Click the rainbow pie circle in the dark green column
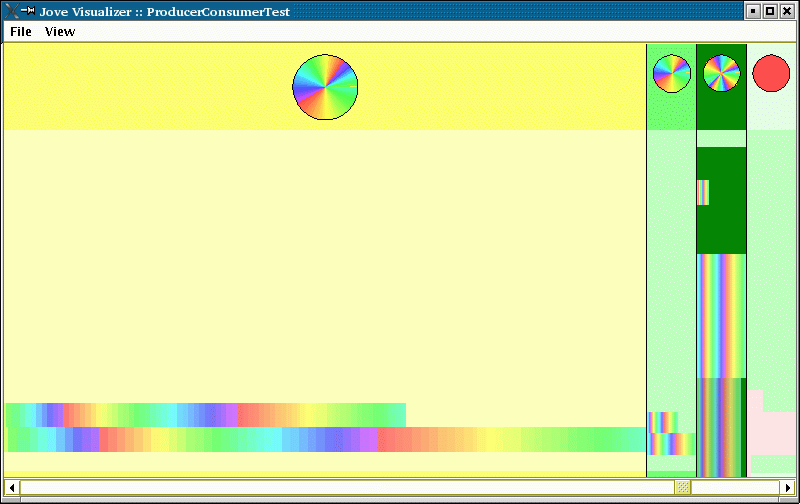This screenshot has width=800, height=504. [721, 73]
